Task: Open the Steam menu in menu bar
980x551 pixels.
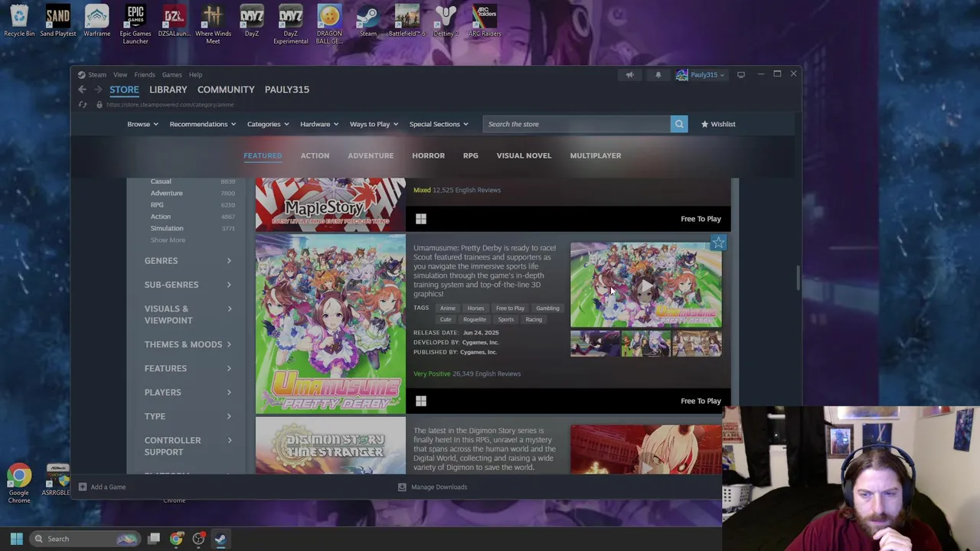Action: [97, 75]
